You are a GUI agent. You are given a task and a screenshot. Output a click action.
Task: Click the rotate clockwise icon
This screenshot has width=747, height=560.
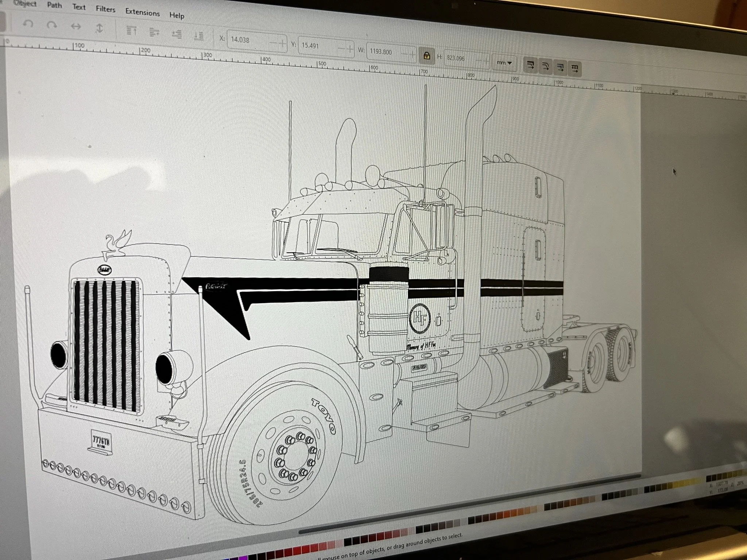pos(52,25)
